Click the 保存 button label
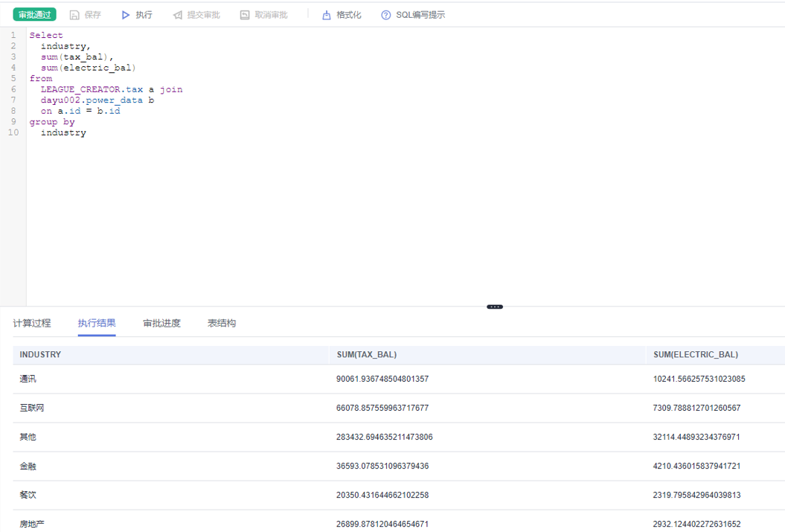 [92, 15]
